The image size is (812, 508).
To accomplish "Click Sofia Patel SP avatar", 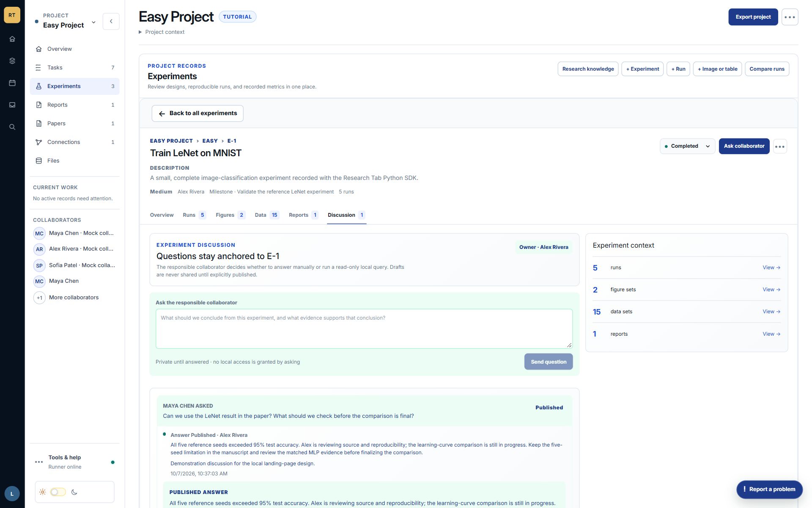I will [x=39, y=265].
